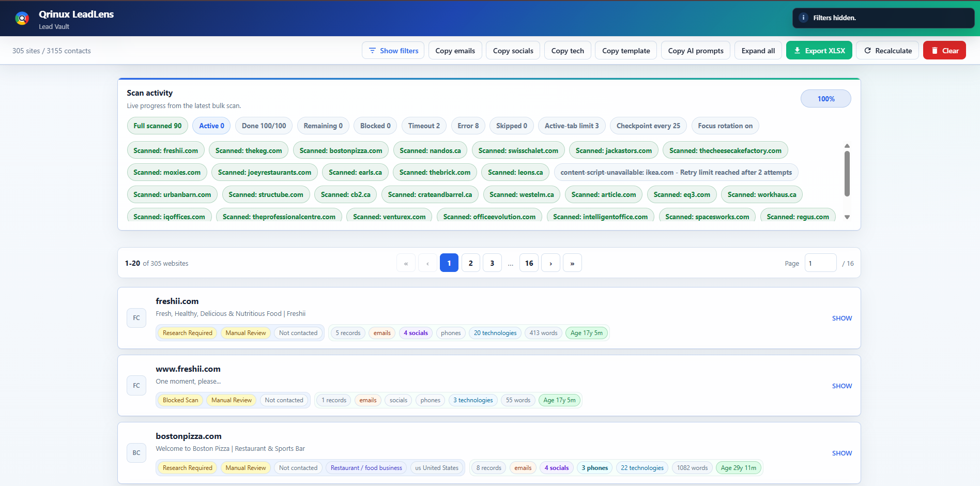Open the Show filters button
The image size is (980, 486).
[x=393, y=51]
